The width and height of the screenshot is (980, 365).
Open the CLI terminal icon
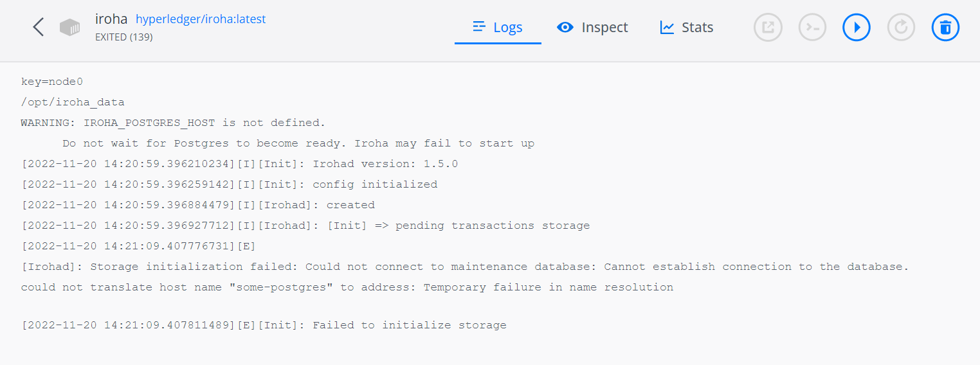812,27
